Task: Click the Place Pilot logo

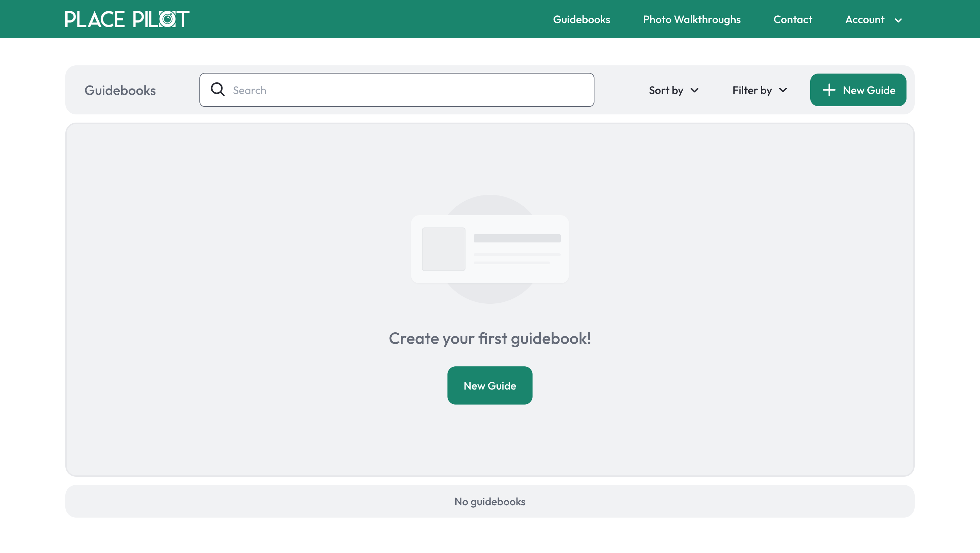Action: [x=127, y=19]
